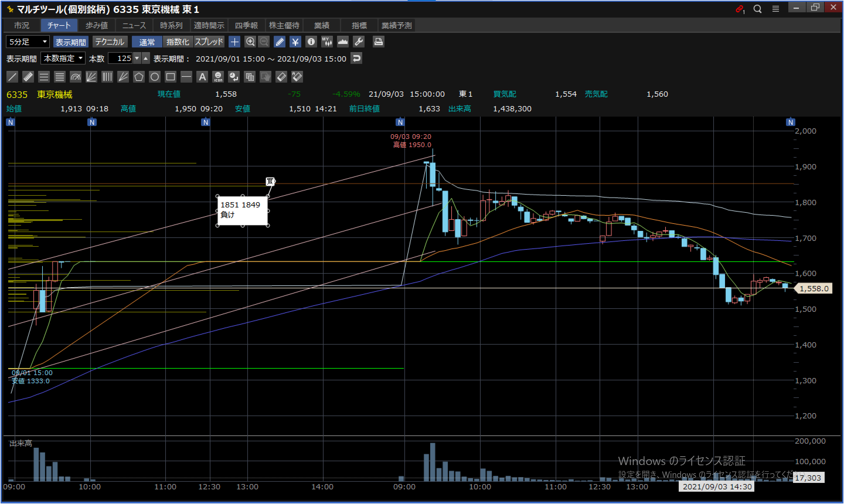Switch chart mode to 指数化
The image size is (844, 504).
178,42
